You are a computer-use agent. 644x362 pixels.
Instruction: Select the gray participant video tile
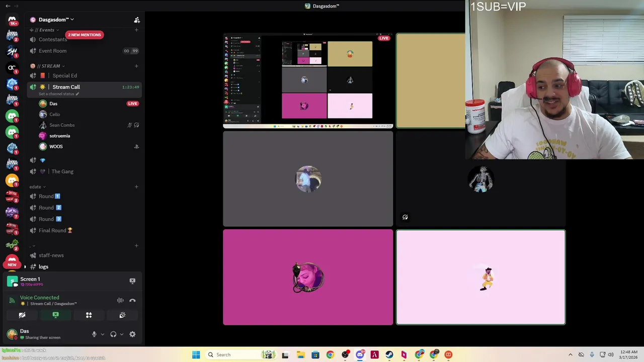(x=308, y=179)
